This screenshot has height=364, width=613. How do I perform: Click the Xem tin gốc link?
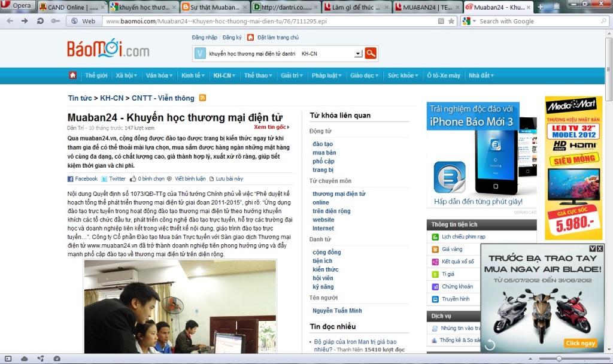click(x=271, y=127)
